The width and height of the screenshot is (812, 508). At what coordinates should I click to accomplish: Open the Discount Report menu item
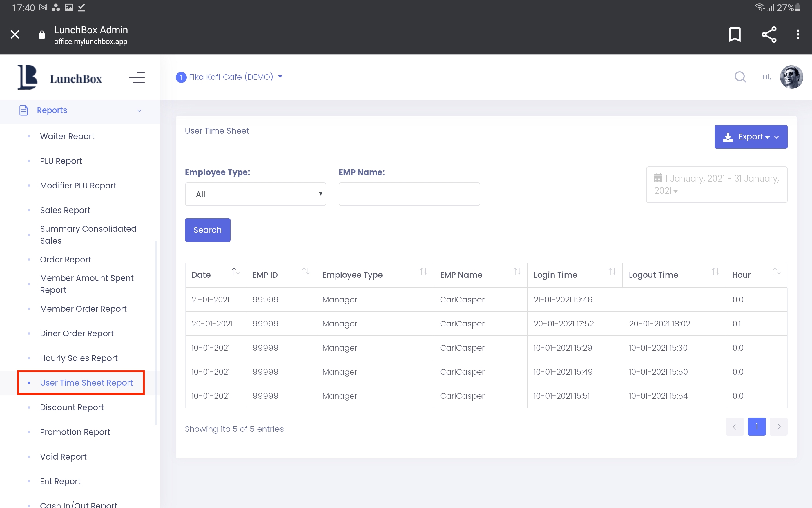[72, 407]
